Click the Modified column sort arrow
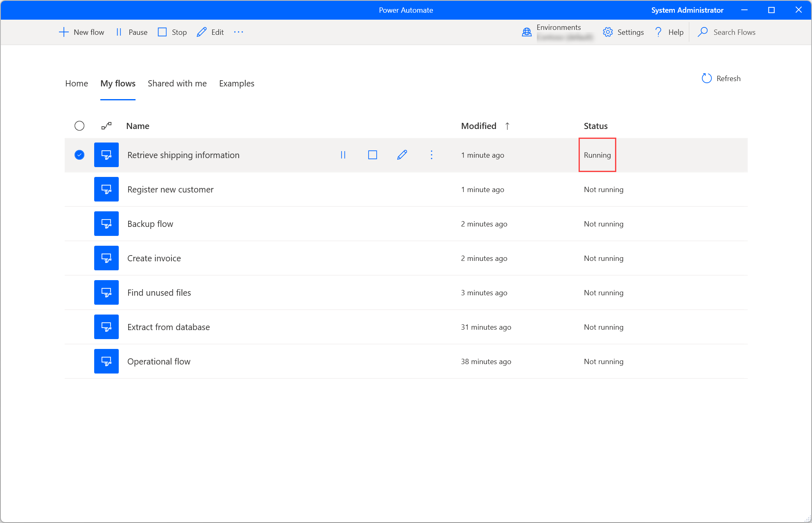812x523 pixels. pyautogui.click(x=507, y=125)
